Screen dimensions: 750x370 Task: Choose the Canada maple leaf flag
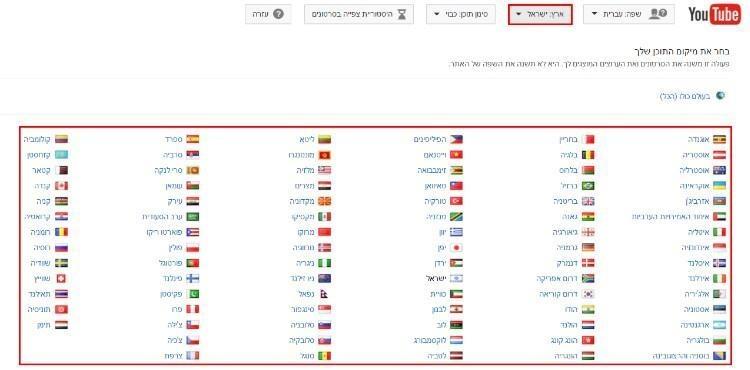(61, 186)
